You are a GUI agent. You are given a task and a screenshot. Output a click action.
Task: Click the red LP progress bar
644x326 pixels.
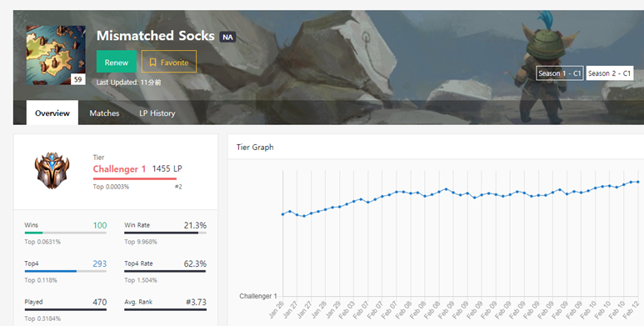[x=135, y=178]
